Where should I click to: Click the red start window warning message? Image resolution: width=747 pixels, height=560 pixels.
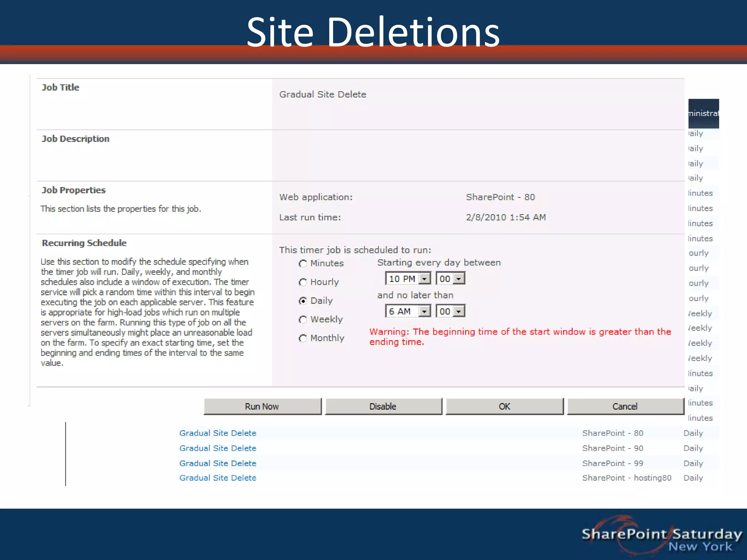520,337
